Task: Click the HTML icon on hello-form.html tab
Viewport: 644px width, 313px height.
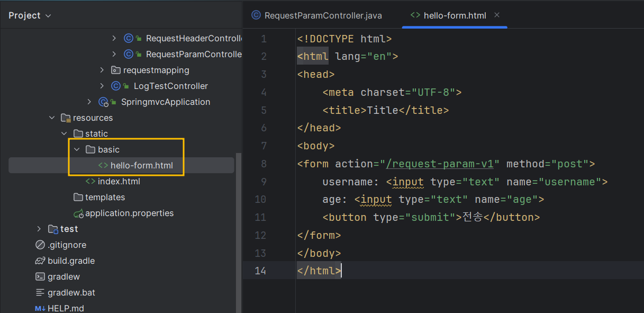Action: (x=415, y=15)
